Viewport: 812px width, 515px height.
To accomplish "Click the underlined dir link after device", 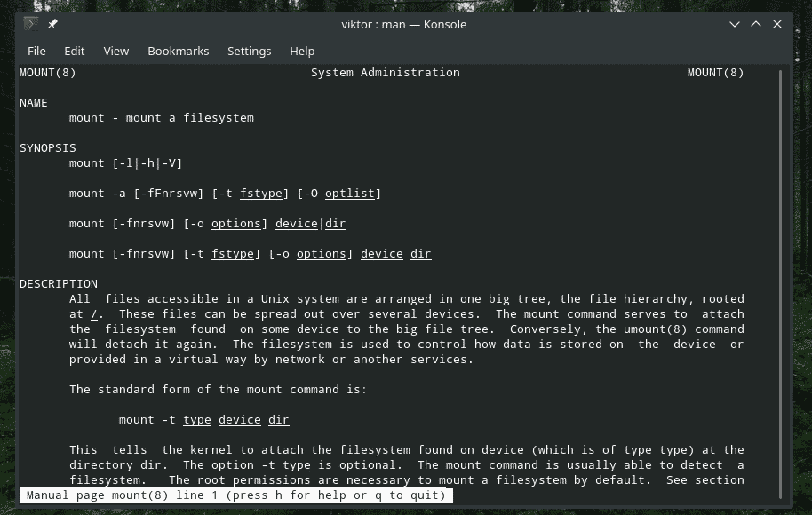I will (x=336, y=223).
